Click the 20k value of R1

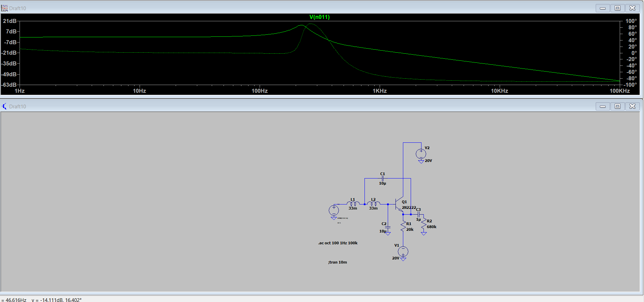coord(410,229)
